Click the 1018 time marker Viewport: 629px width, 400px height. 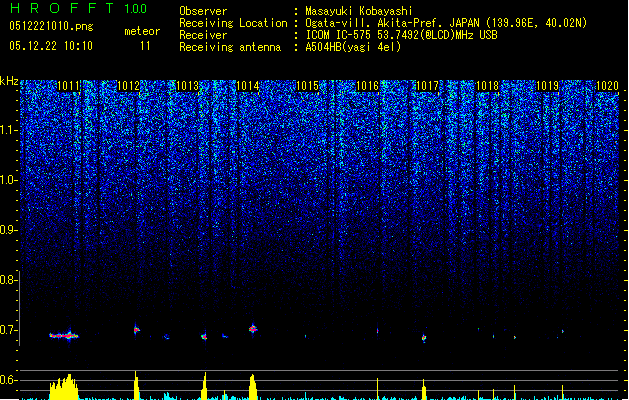[487, 86]
